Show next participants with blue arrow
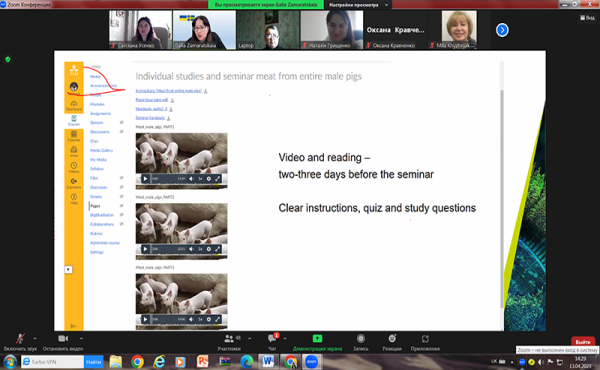This screenshot has width=600, height=370. (502, 30)
